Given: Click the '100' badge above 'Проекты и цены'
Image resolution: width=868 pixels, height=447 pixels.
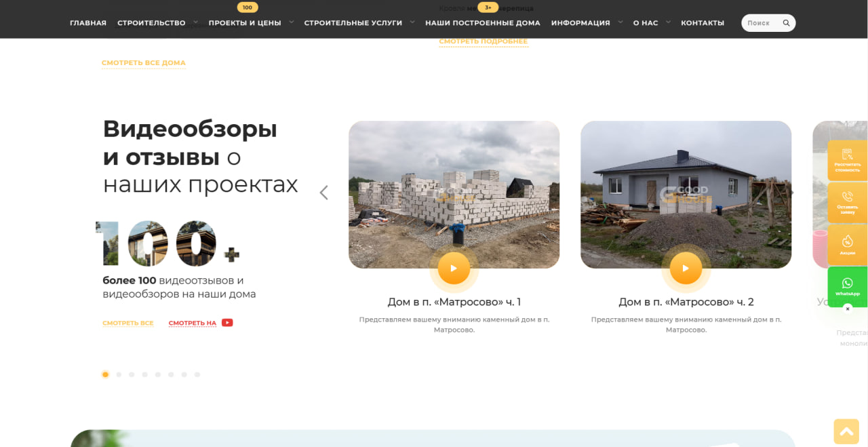Looking at the screenshot, I should point(248,7).
